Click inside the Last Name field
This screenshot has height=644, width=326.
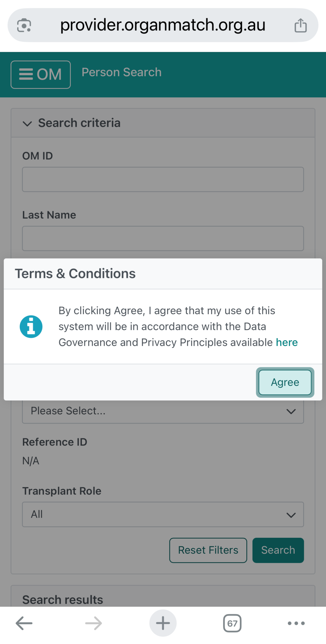(163, 238)
